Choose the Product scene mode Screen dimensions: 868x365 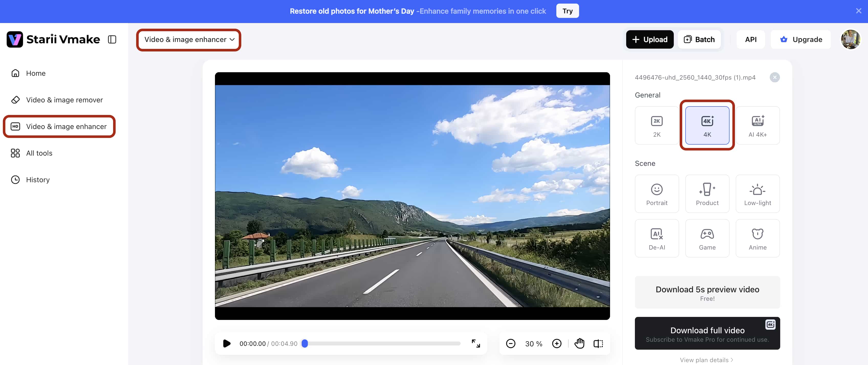coord(707,194)
